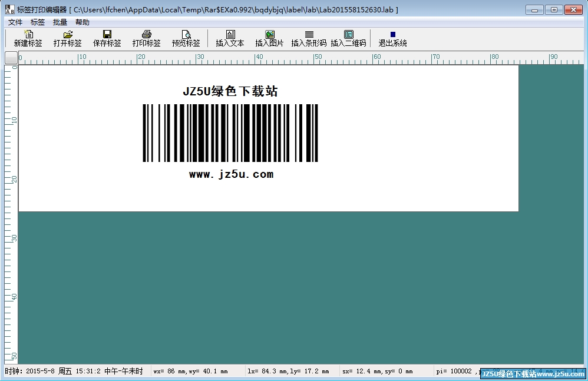The height and width of the screenshot is (381, 588).
Task: Insert text using 插入文本
Action: pos(230,39)
